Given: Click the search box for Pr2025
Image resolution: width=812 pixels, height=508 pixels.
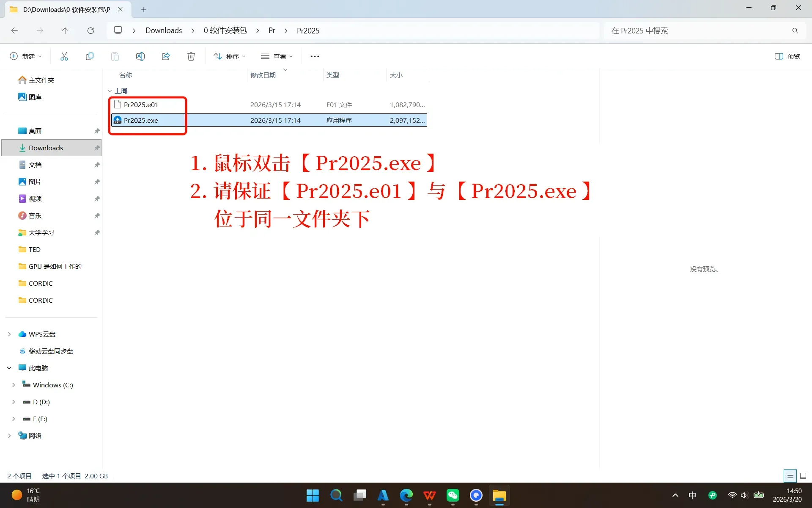Looking at the screenshot, I should click(698, 30).
